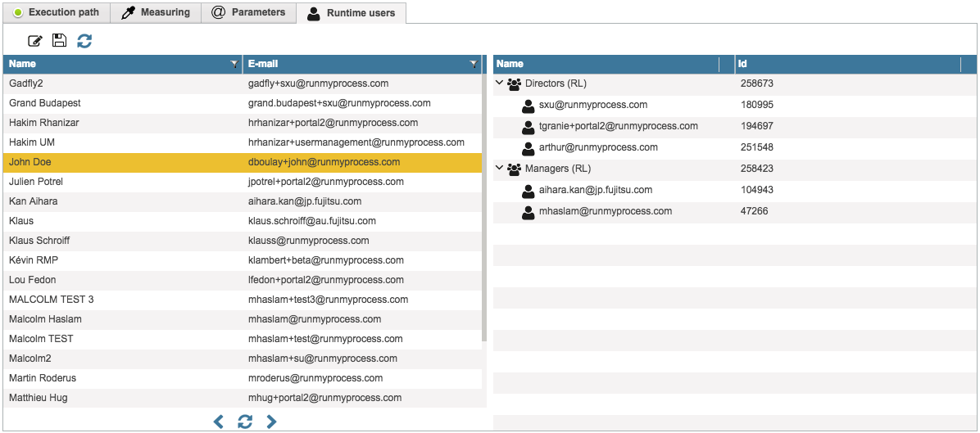Select arthur@runmyprocess.com in Directors
Image resolution: width=980 pixels, height=433 pixels.
click(x=598, y=147)
